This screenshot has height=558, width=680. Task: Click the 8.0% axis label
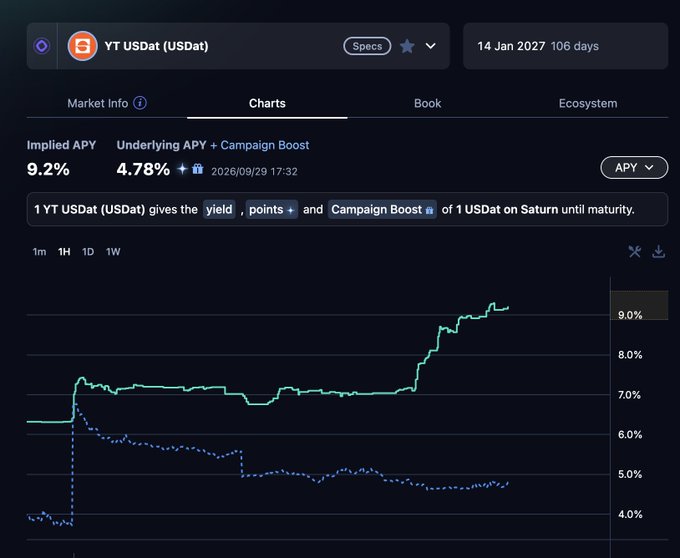[x=630, y=355]
